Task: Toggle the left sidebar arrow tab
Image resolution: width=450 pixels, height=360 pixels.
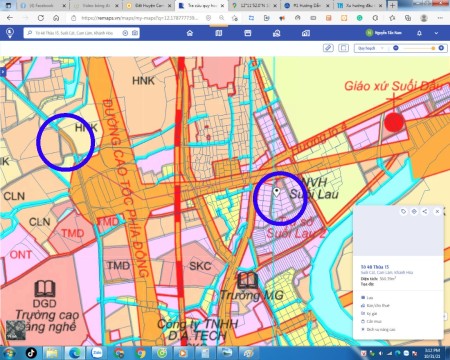Action: point(3,71)
